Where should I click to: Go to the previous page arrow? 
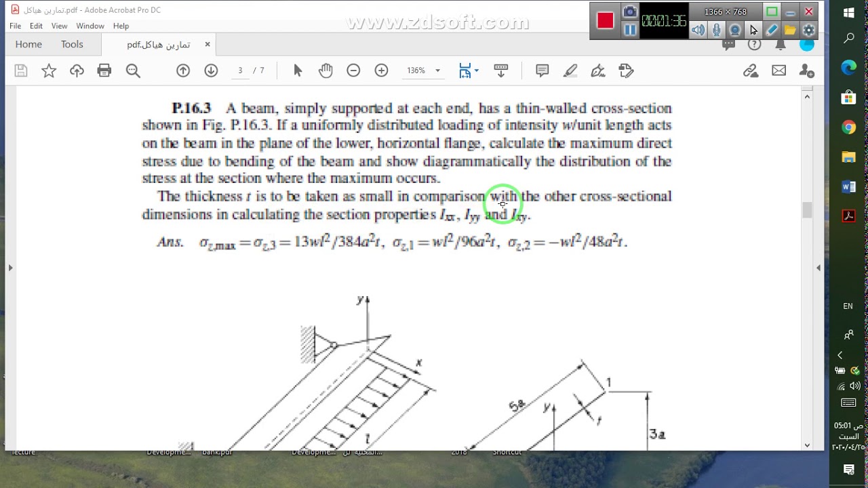click(x=183, y=70)
